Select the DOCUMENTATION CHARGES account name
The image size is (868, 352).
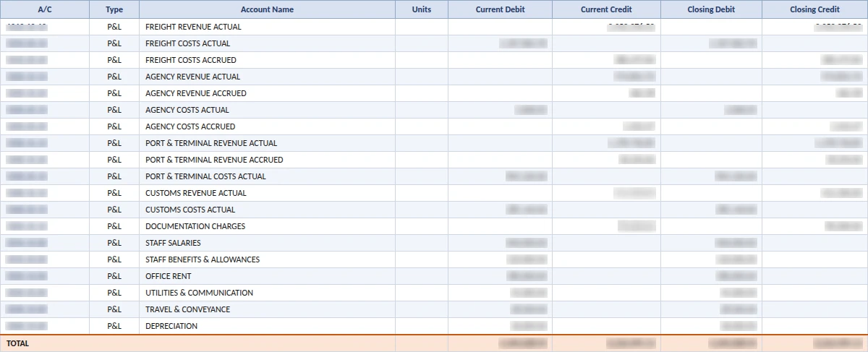click(x=195, y=226)
